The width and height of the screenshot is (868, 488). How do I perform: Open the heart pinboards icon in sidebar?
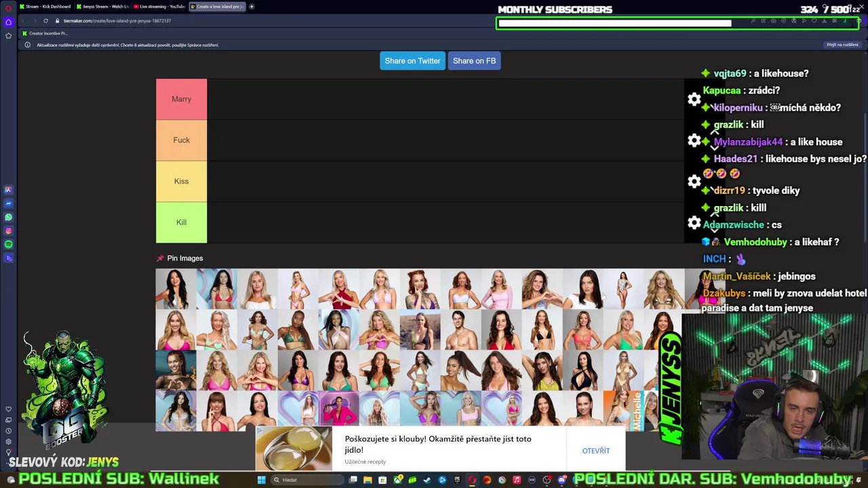pos(8,409)
